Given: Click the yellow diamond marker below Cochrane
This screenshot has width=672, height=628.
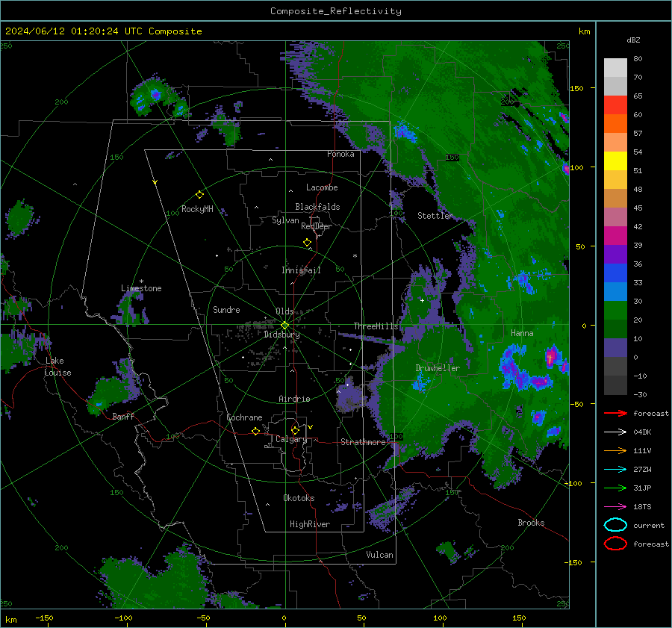Looking at the screenshot, I should 255,431.
